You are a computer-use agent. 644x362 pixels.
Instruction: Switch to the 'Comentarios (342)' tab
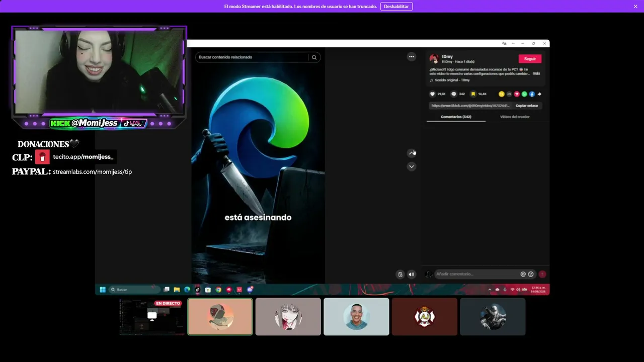point(456,117)
